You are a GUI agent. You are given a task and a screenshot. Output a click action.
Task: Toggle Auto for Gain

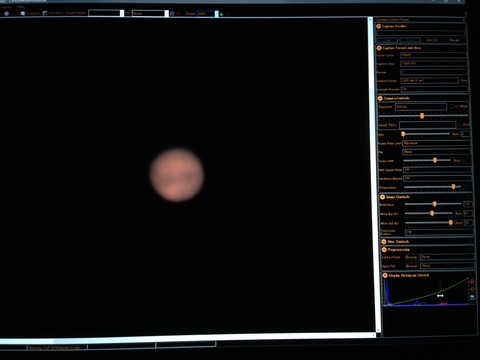(456, 134)
